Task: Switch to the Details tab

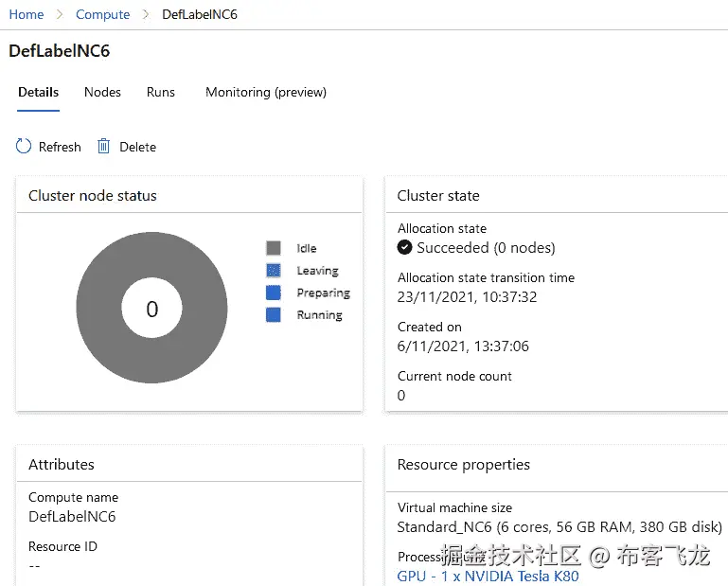Action: (38, 93)
